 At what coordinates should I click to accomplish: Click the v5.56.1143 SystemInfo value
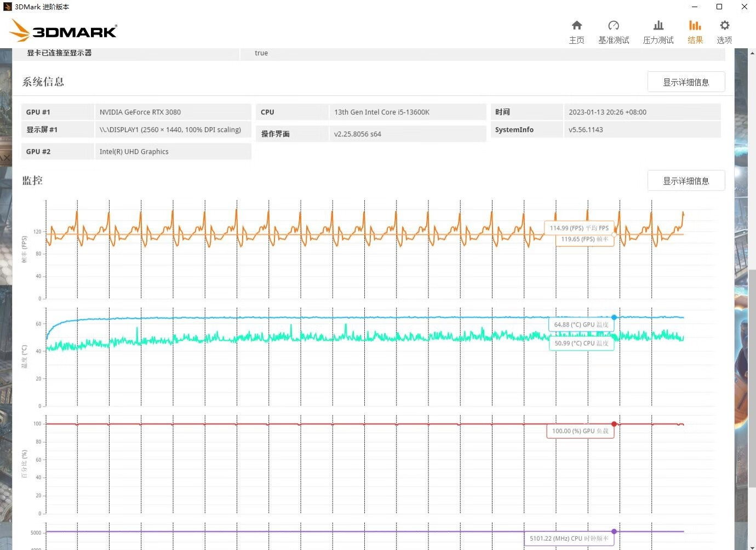(642, 130)
